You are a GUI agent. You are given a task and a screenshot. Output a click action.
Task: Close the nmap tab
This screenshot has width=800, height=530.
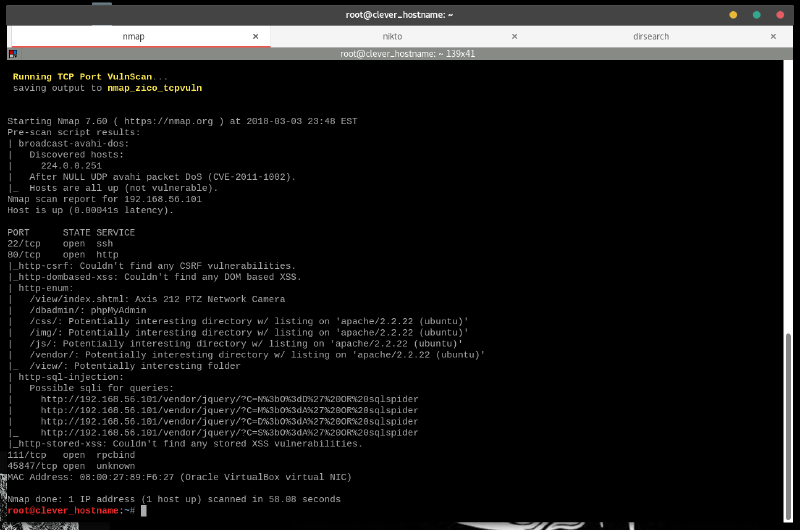click(x=255, y=36)
